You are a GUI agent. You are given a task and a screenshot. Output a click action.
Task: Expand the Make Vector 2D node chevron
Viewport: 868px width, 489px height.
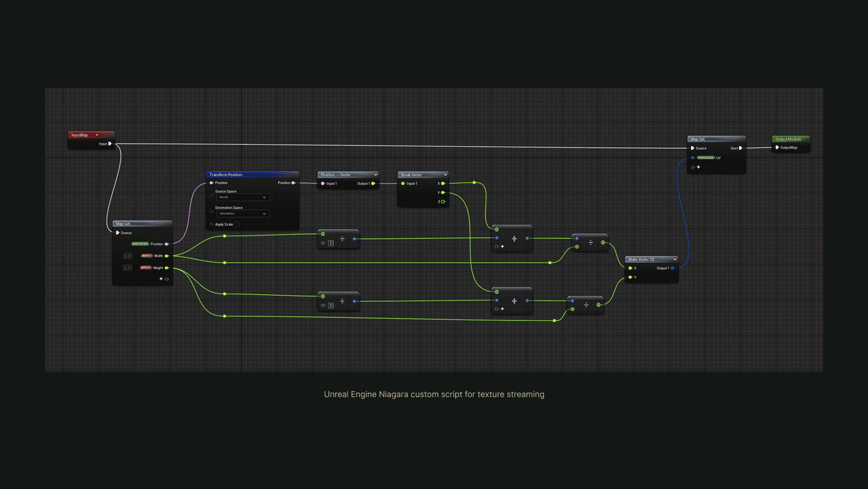675,259
